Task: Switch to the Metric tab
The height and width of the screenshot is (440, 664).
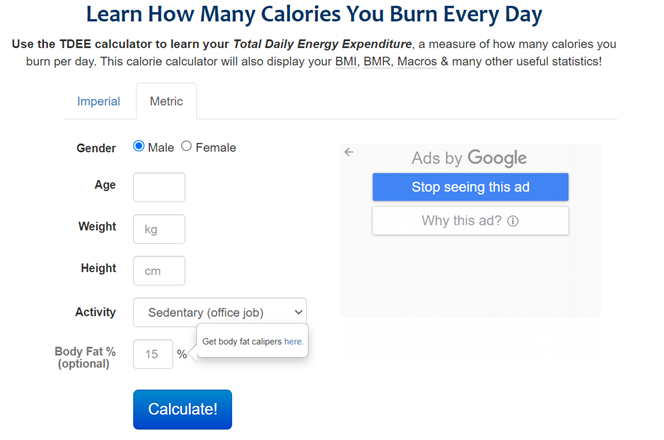Action: tap(166, 101)
